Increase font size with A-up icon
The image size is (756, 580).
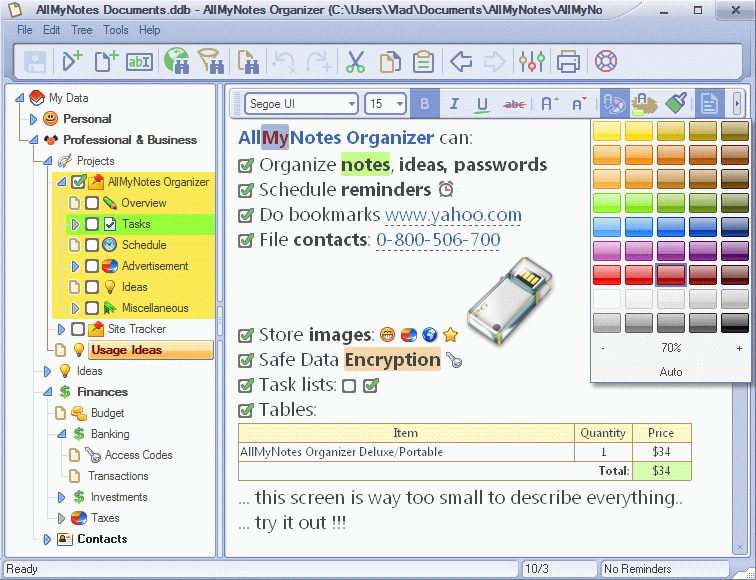tap(549, 104)
